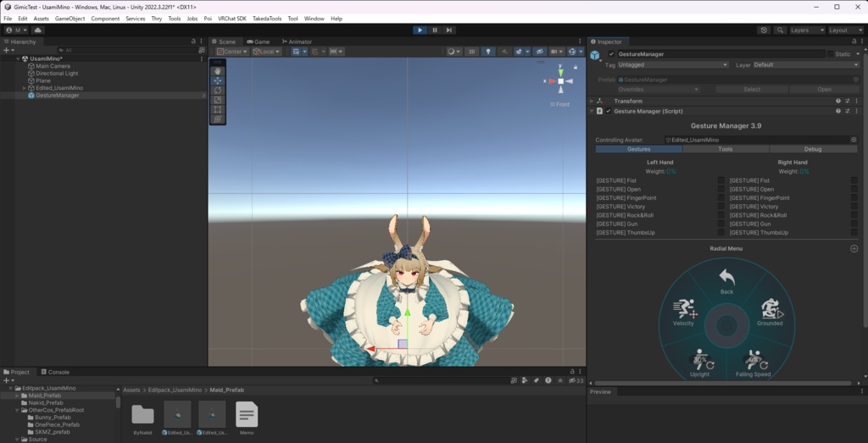Expand the Transform component
The width and height of the screenshot is (868, 443).
tap(591, 101)
